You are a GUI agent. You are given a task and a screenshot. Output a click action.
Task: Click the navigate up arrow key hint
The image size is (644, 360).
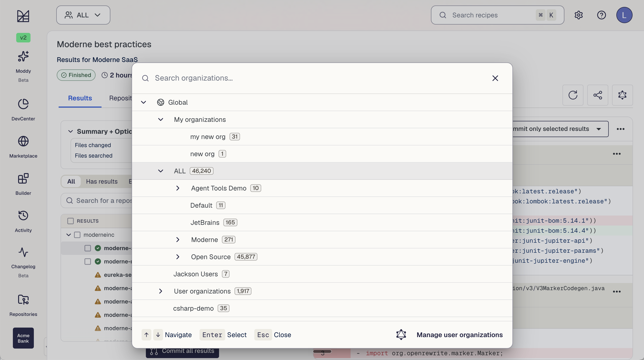147,335
